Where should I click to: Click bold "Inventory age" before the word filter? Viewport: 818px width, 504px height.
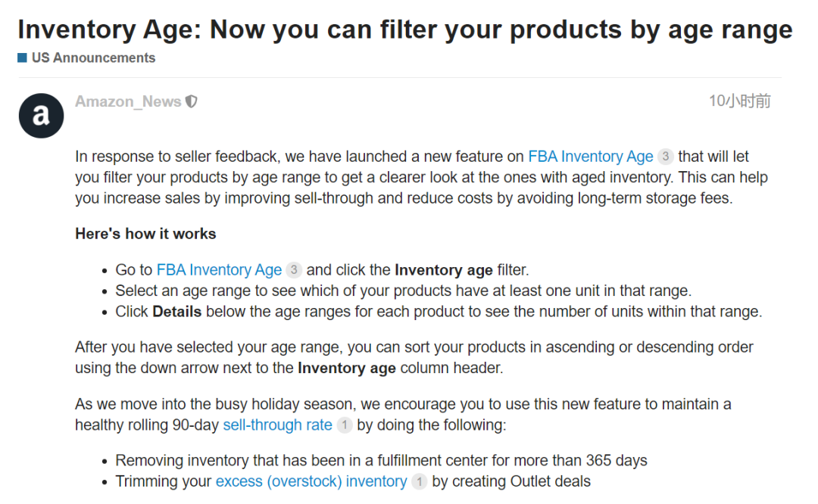[x=443, y=270]
